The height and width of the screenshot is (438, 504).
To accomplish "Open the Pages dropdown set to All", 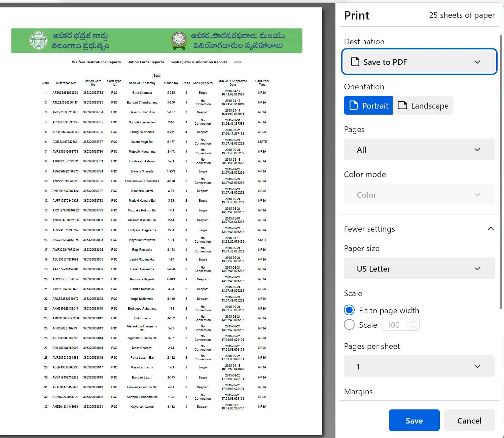I will pos(419,149).
